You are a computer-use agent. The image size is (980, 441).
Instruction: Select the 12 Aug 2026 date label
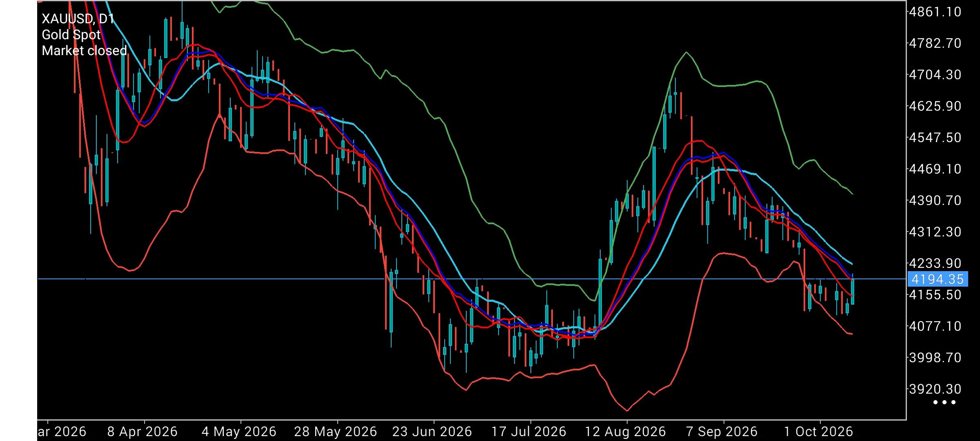pyautogui.click(x=626, y=432)
